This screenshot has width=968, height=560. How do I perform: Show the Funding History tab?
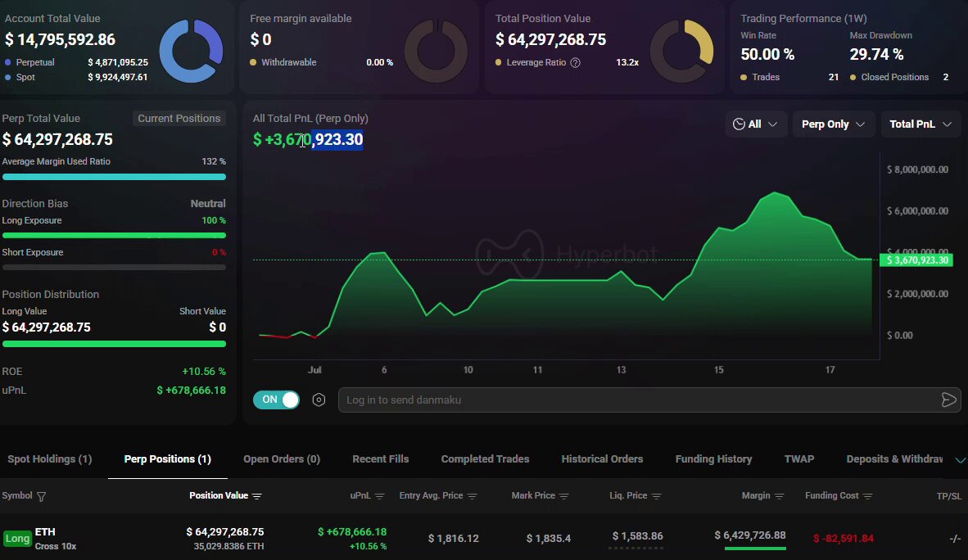pos(713,458)
